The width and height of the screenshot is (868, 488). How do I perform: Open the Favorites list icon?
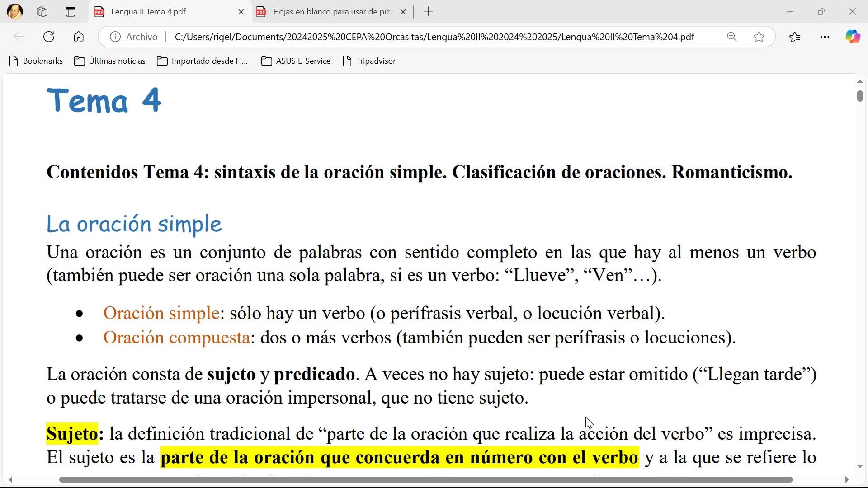[x=795, y=37]
